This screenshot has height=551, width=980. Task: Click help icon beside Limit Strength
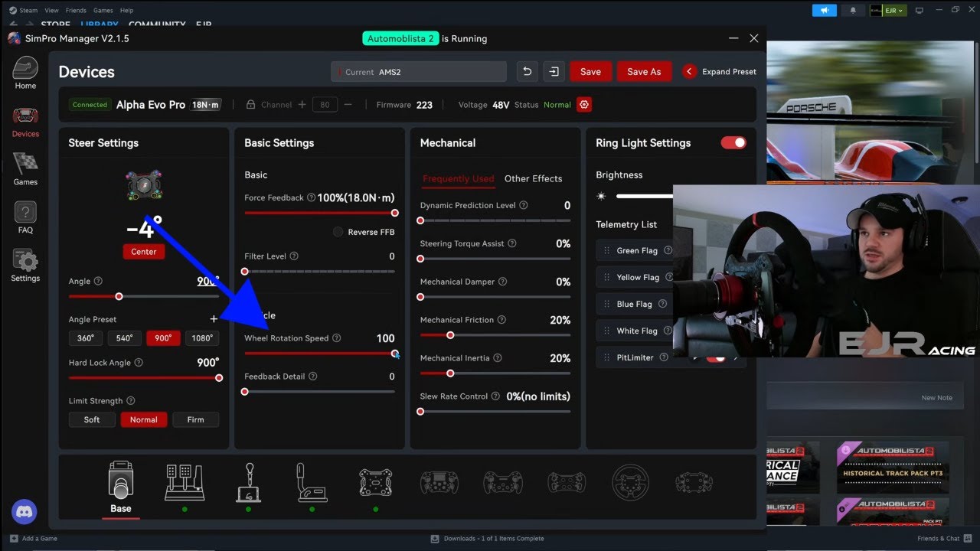(131, 401)
